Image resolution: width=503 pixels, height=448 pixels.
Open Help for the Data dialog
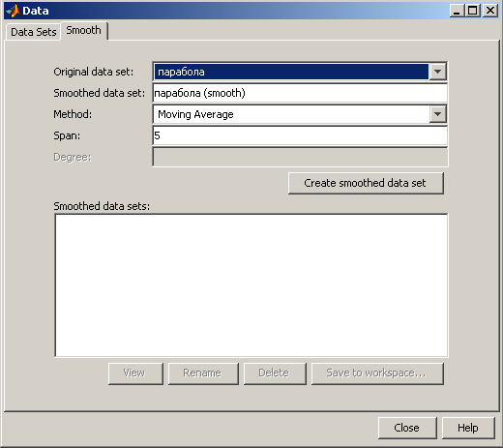click(468, 428)
